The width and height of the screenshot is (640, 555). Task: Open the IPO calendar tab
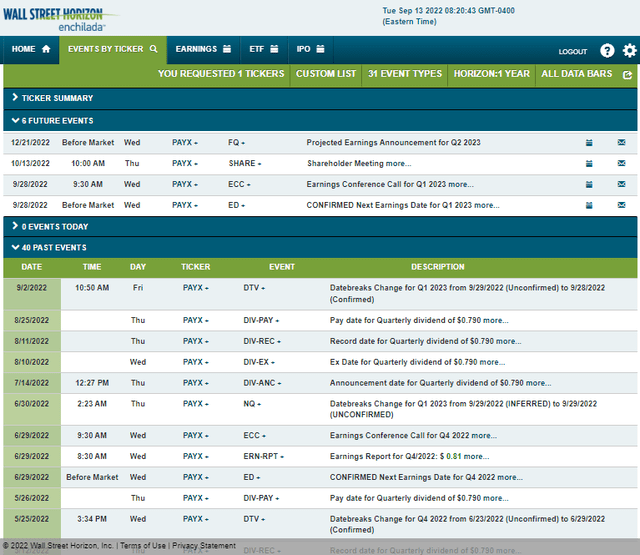(311, 49)
